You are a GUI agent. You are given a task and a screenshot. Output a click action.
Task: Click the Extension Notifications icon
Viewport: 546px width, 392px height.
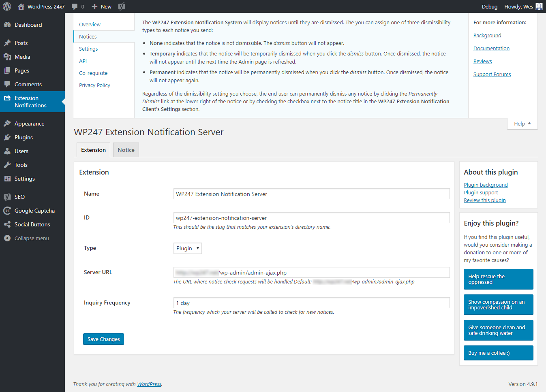7,98
